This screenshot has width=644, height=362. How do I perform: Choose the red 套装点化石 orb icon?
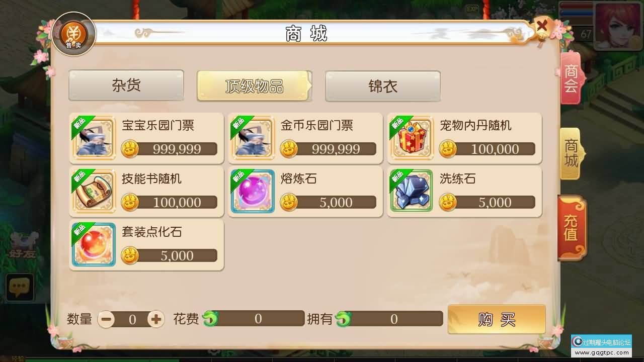pos(94,244)
